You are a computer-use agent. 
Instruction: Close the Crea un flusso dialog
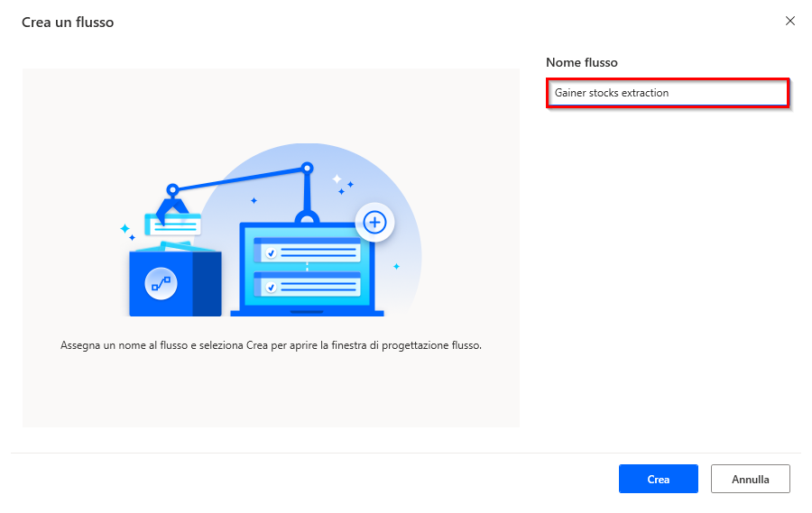(789, 21)
